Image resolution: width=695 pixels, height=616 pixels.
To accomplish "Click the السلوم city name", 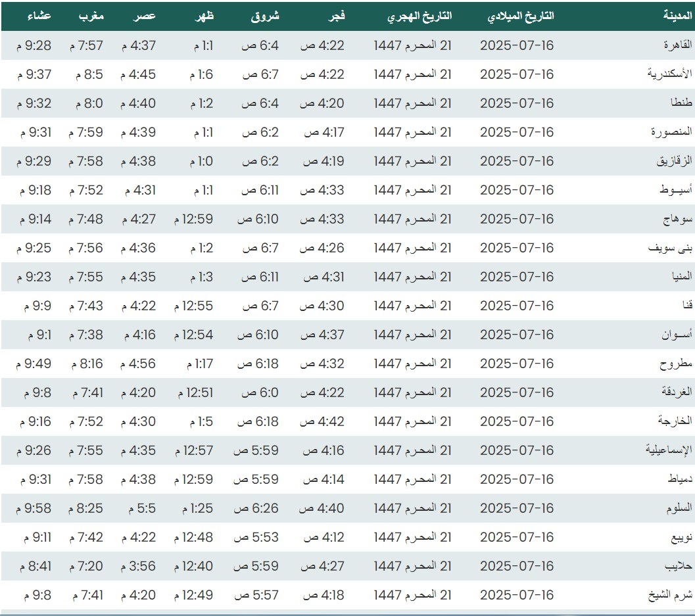I will click(679, 508).
